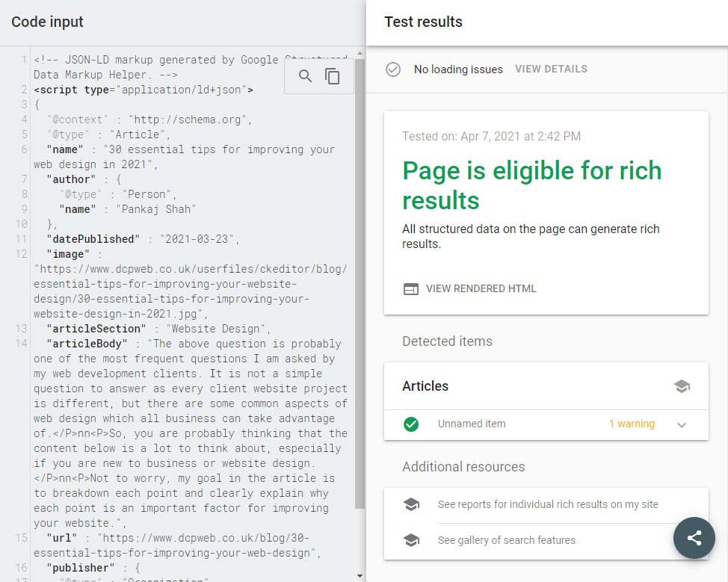The height and width of the screenshot is (582, 728).
Task: Open VIEW DETAILS next to No loading issues
Action: pyautogui.click(x=551, y=69)
